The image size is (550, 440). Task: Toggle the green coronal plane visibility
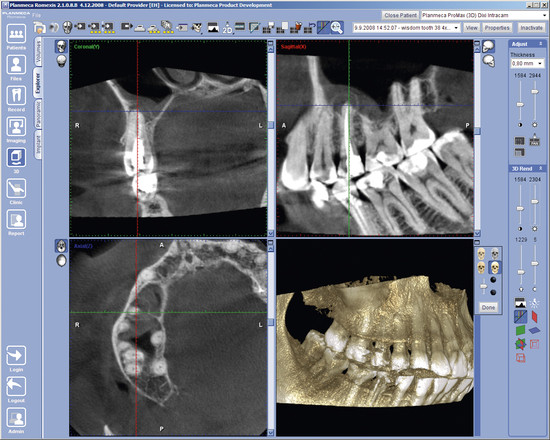[x=521, y=330]
